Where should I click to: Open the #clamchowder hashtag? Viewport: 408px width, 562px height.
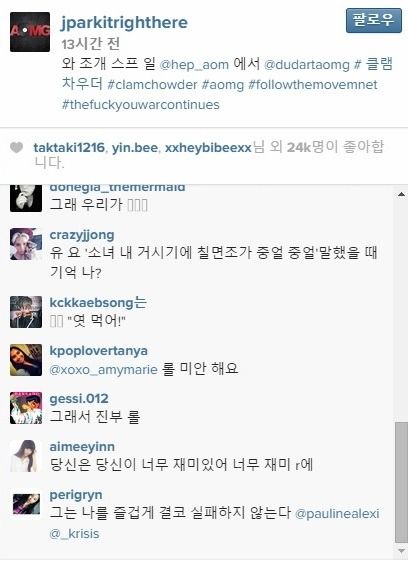tap(152, 85)
